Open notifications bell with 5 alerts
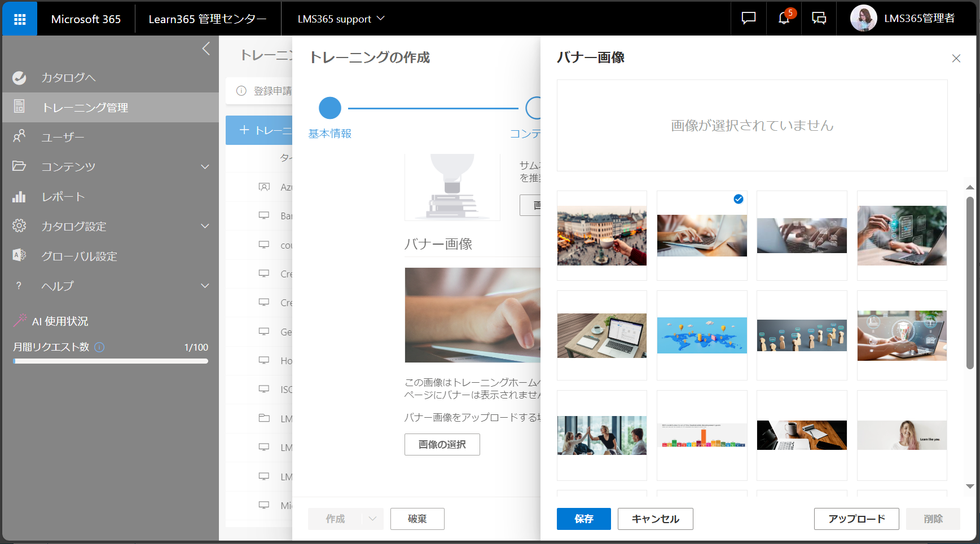Viewport: 980px width, 544px height. tap(784, 19)
